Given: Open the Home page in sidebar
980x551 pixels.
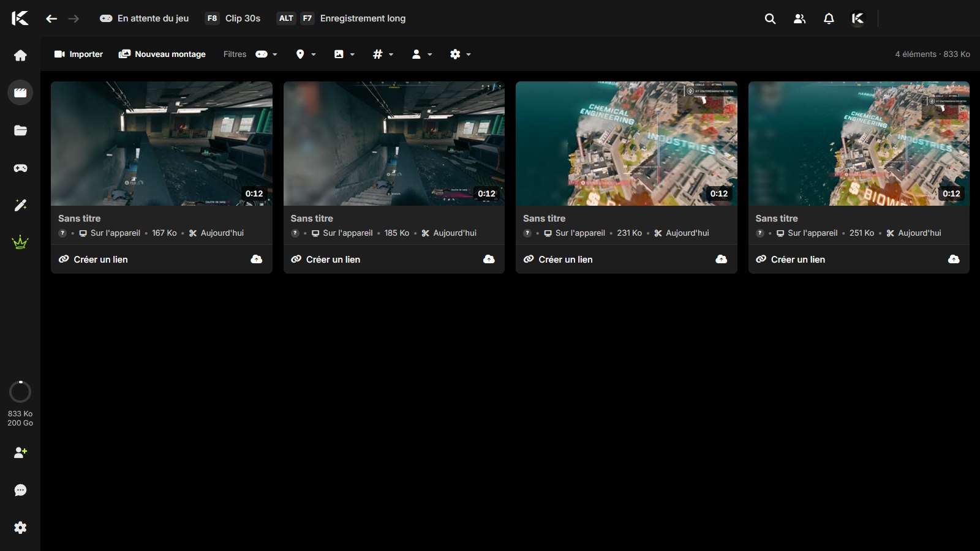Looking at the screenshot, I should [x=20, y=56].
